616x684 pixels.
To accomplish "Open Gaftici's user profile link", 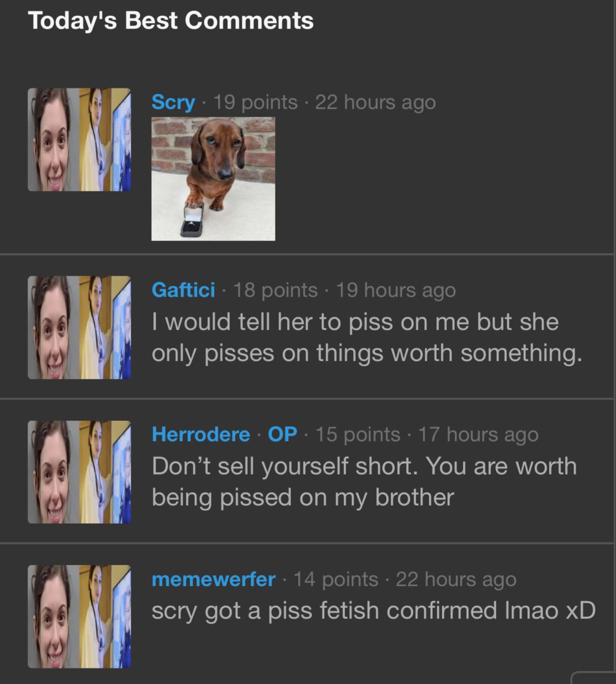I will [183, 290].
